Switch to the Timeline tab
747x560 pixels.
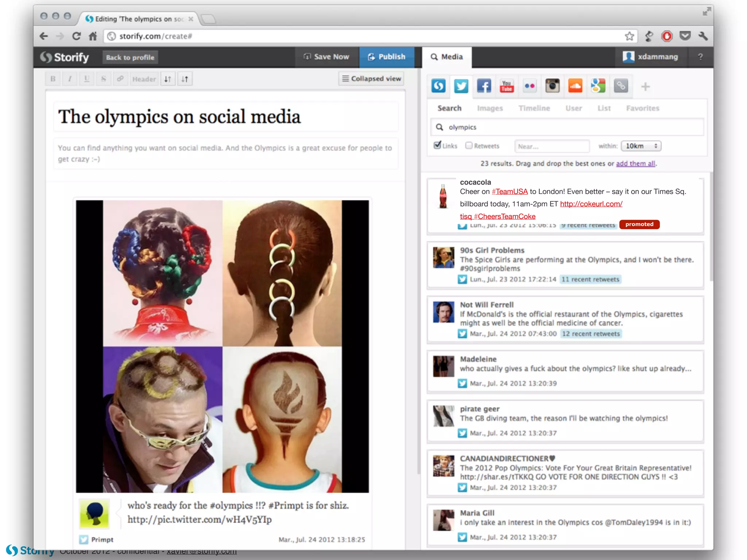pos(534,108)
